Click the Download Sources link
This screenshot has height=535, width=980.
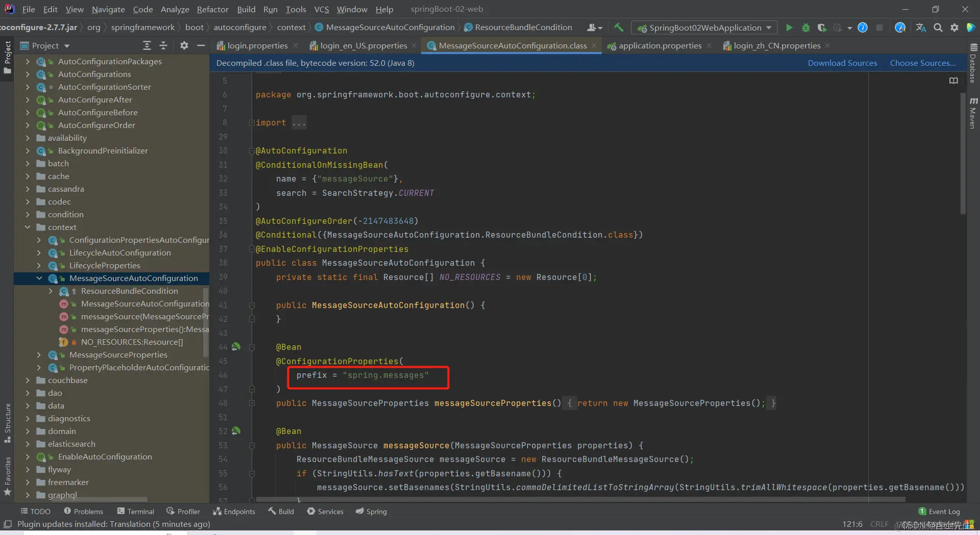842,63
